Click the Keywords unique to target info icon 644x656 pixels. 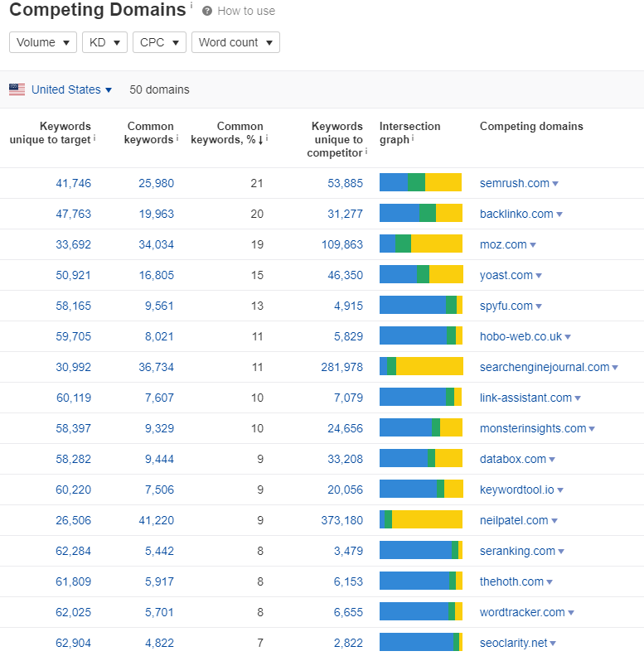pyautogui.click(x=94, y=137)
